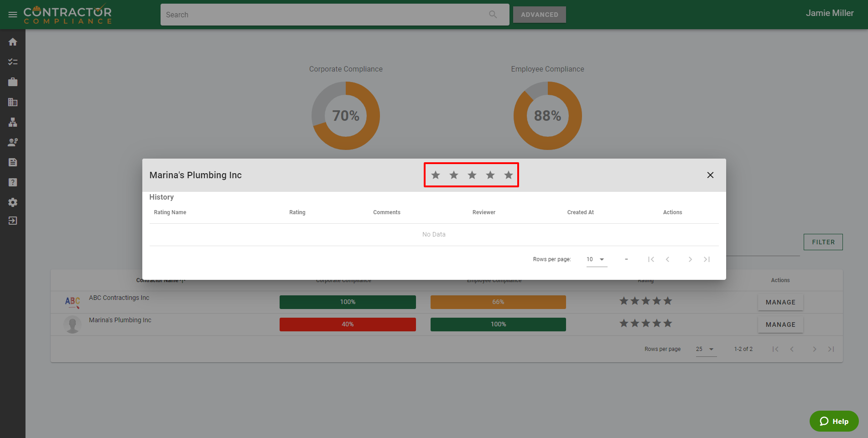
Task: Close the Marina's Plumbing Inc dialog
Action: pos(710,175)
